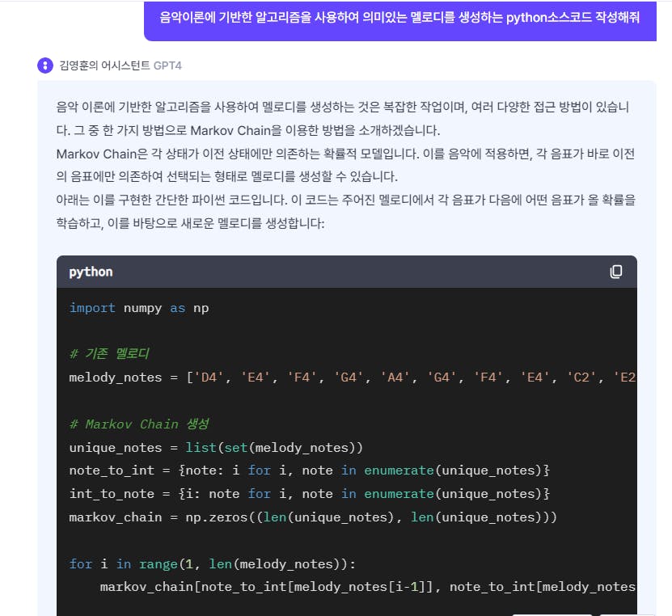Click the 'python' code block header label
Viewport: 672px width, 616px height.
(91, 272)
